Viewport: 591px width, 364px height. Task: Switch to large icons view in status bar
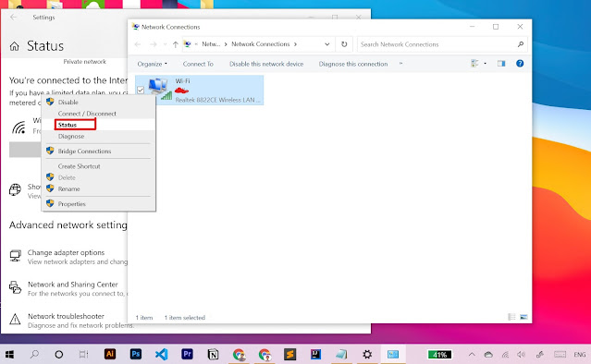pos(523,317)
